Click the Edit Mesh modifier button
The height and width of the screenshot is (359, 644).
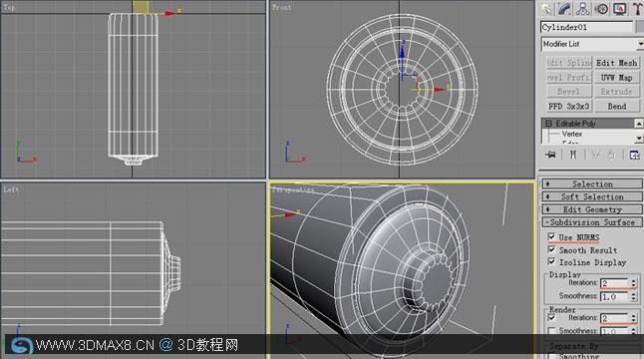click(x=616, y=63)
